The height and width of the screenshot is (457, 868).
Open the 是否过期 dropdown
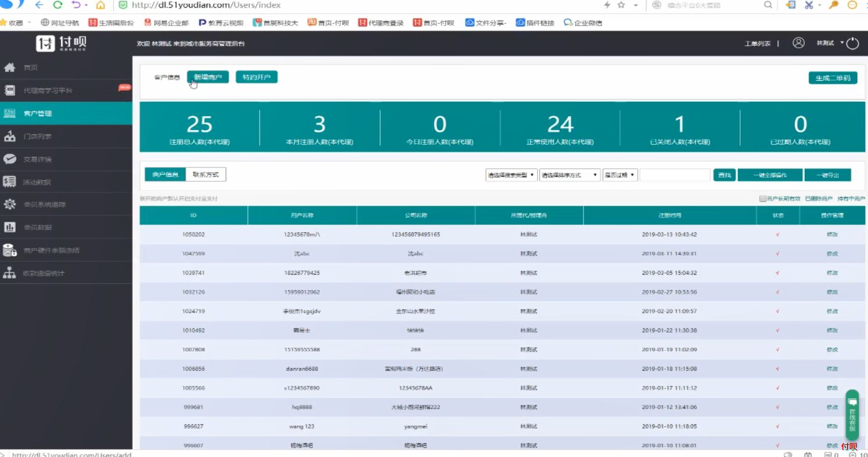tap(621, 175)
